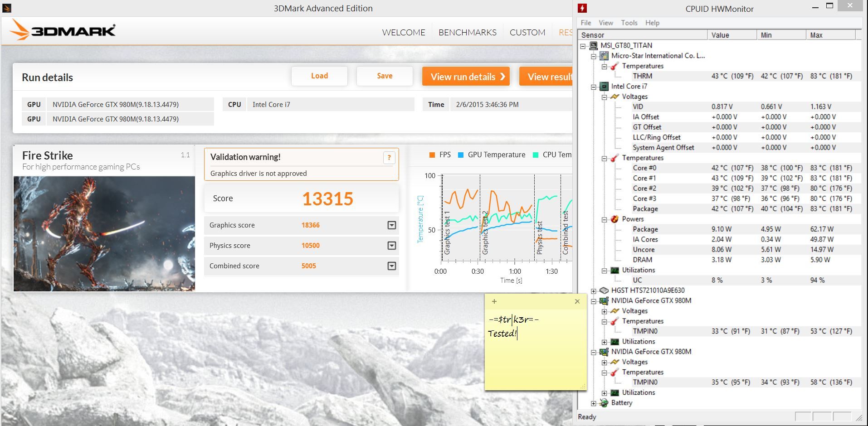Click the Value column header
Viewport: 868px width, 426px height.
click(x=732, y=35)
